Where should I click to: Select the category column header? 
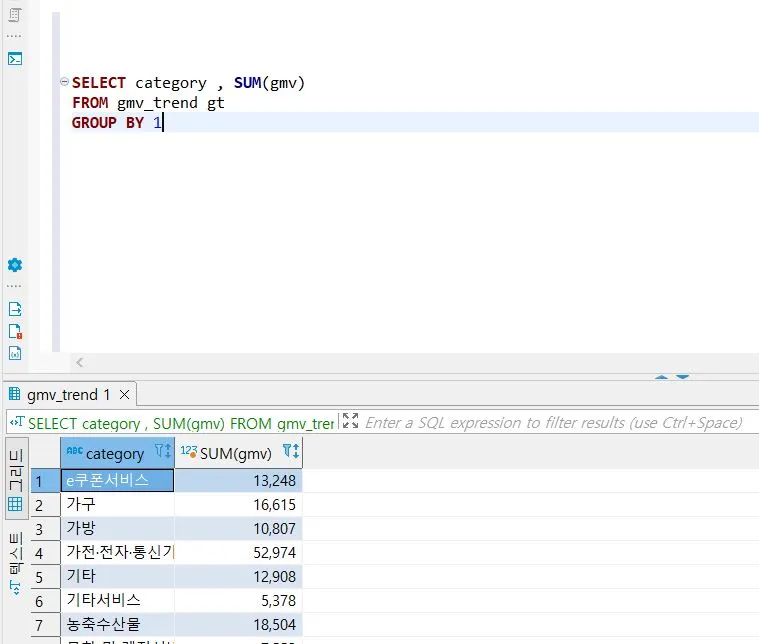pyautogui.click(x=115, y=453)
